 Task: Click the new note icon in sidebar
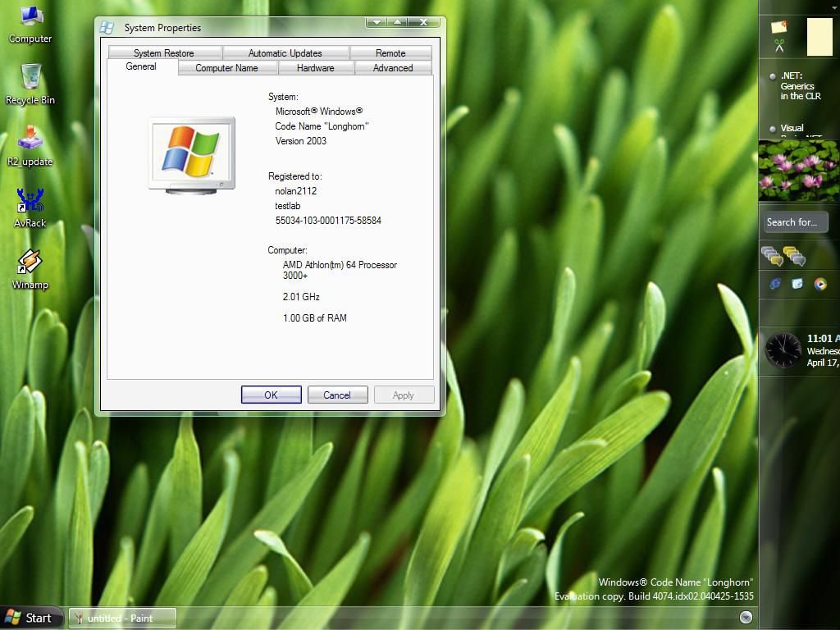coord(779,26)
